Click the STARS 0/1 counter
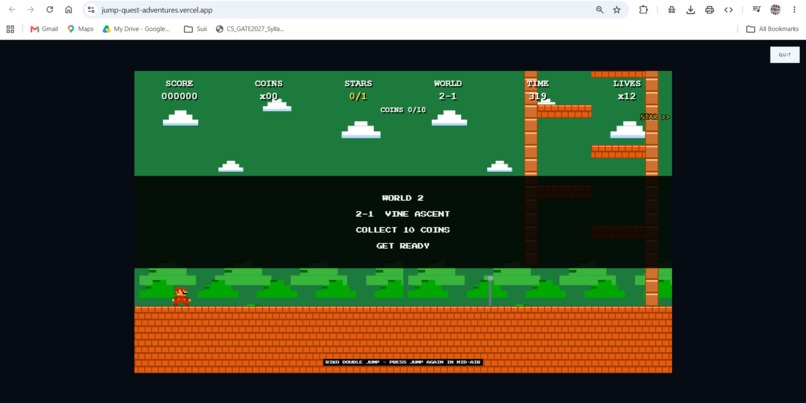This screenshot has height=403, width=806. pyautogui.click(x=358, y=89)
